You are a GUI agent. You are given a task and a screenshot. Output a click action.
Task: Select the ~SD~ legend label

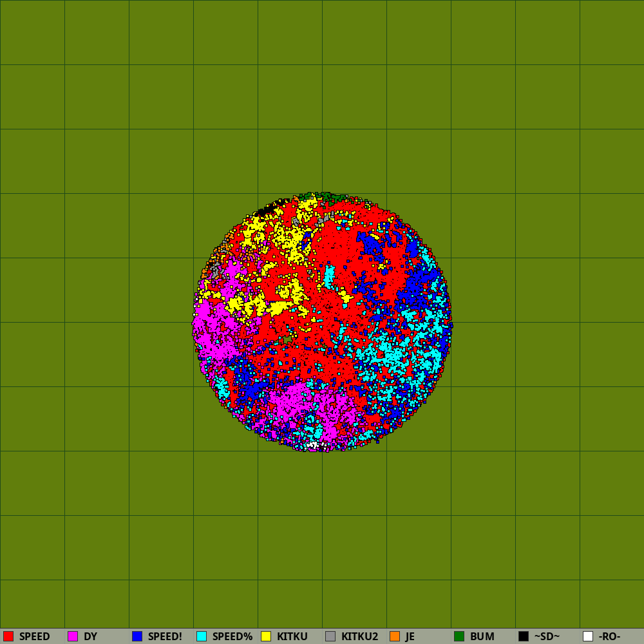547,637
